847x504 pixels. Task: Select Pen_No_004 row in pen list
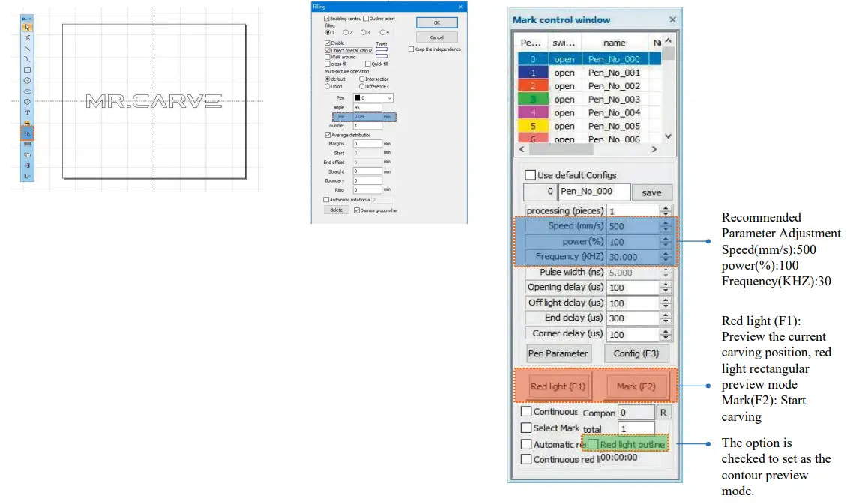click(589, 113)
